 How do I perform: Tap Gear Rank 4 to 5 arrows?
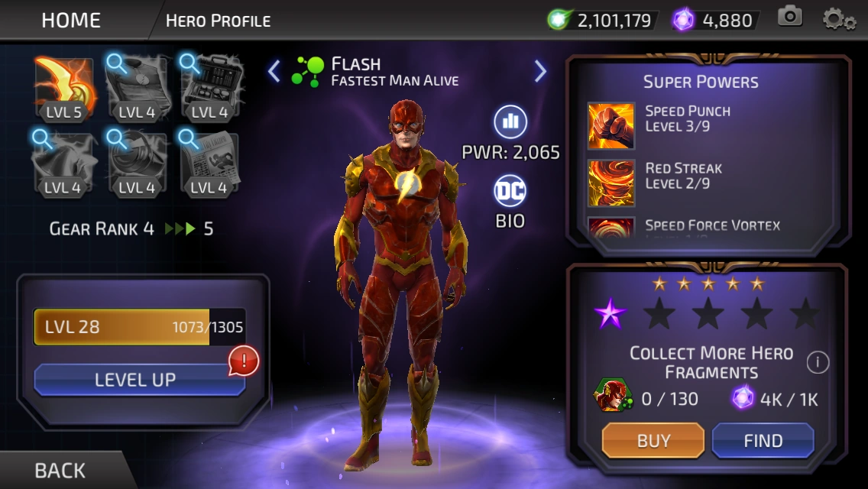click(180, 228)
